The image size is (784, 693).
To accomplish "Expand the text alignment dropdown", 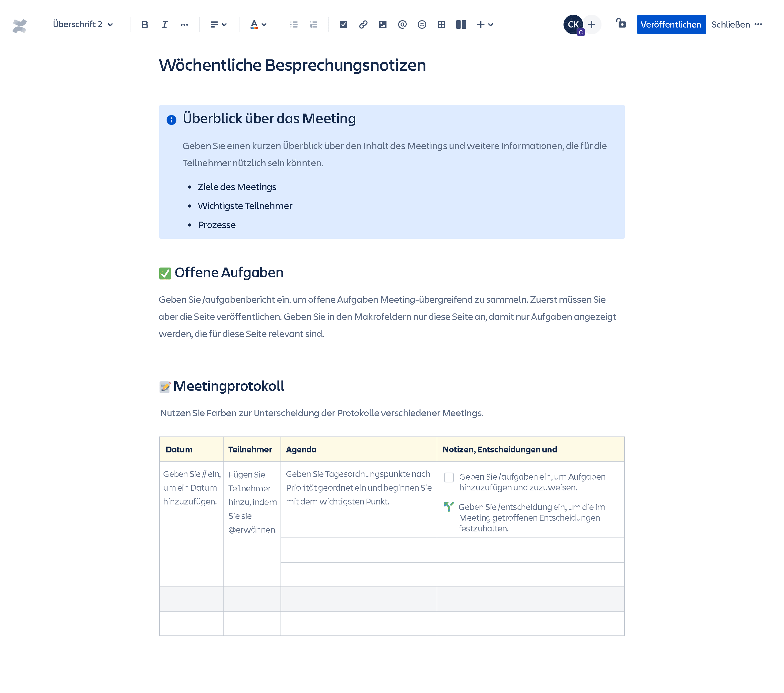I will coord(218,24).
